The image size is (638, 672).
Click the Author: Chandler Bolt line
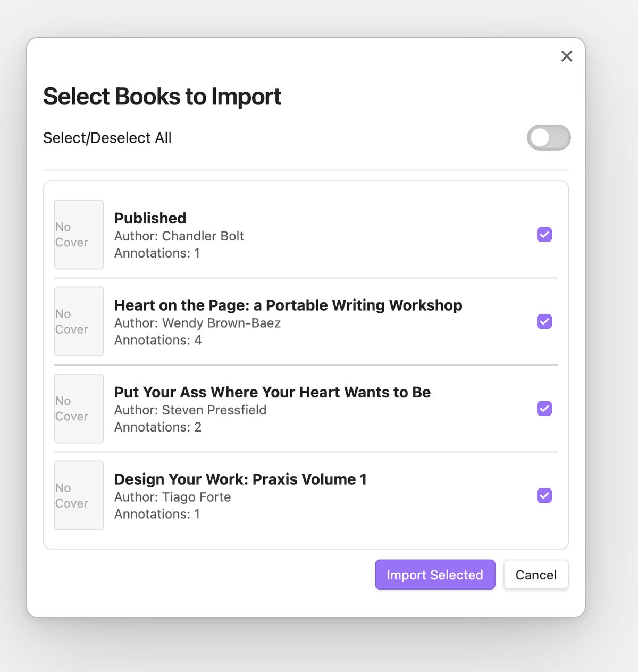[x=179, y=236]
